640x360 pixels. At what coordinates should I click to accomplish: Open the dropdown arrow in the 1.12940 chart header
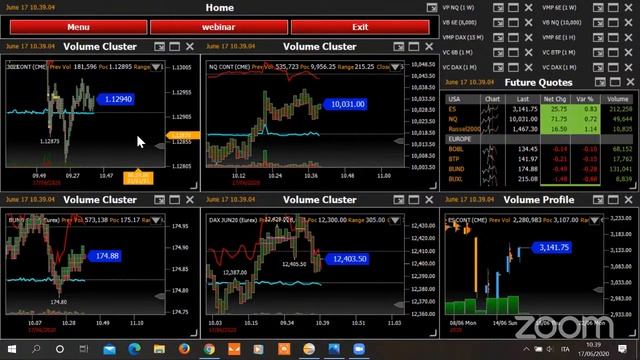click(156, 67)
